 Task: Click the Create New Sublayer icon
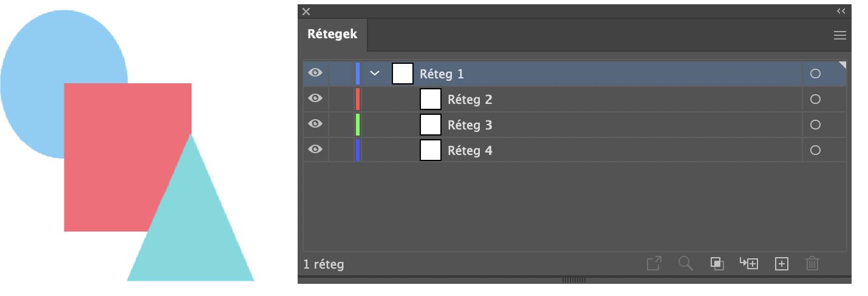click(749, 264)
